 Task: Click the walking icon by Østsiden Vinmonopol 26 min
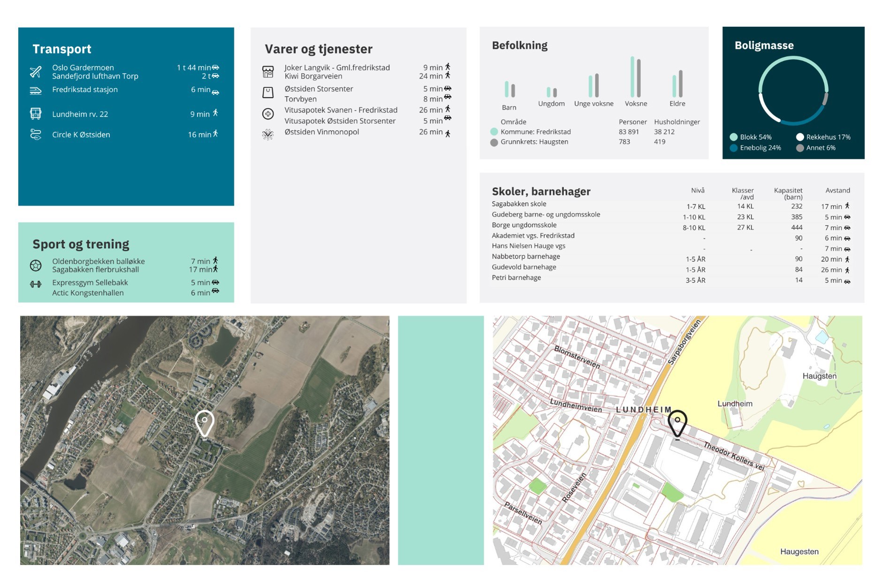click(448, 134)
